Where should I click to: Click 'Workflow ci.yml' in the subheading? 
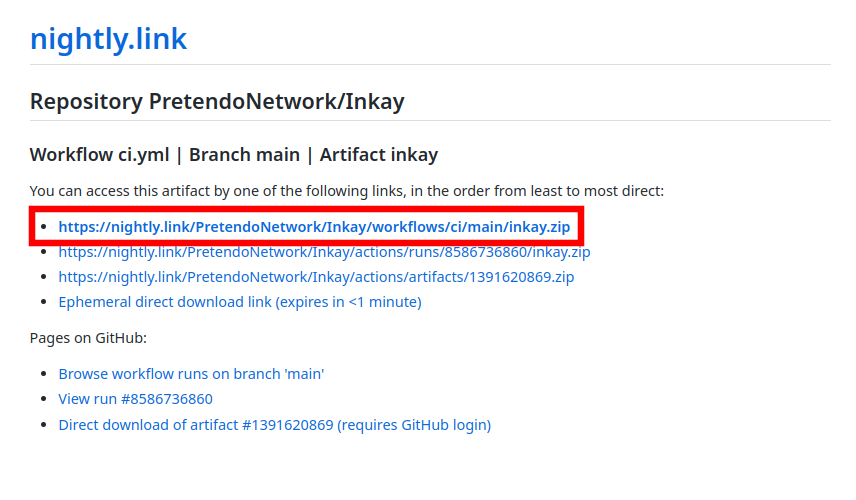pos(99,155)
